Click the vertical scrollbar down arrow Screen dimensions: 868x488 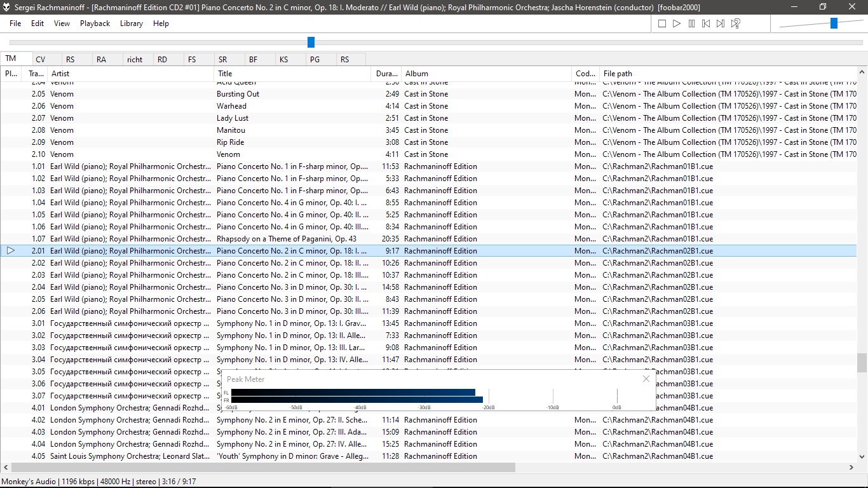click(862, 456)
